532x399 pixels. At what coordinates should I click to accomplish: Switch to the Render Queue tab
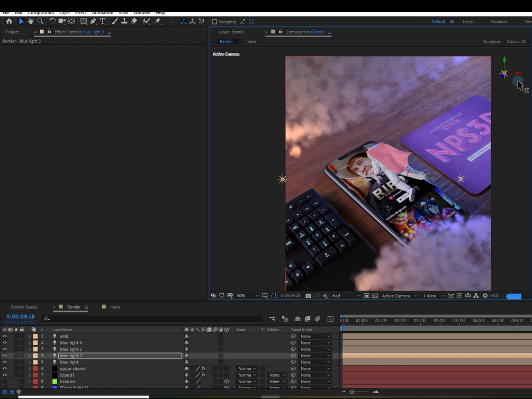(x=24, y=307)
